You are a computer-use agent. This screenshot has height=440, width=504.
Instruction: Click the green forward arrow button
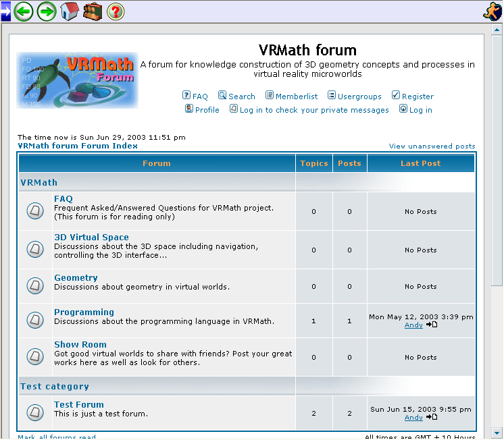(47, 11)
